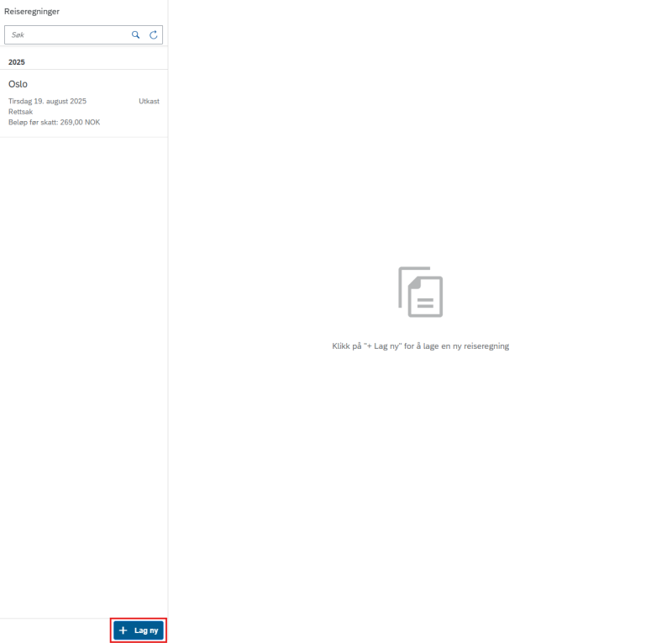
Task: Click the Tirsdag 19. august 2025 date
Action: click(x=48, y=101)
